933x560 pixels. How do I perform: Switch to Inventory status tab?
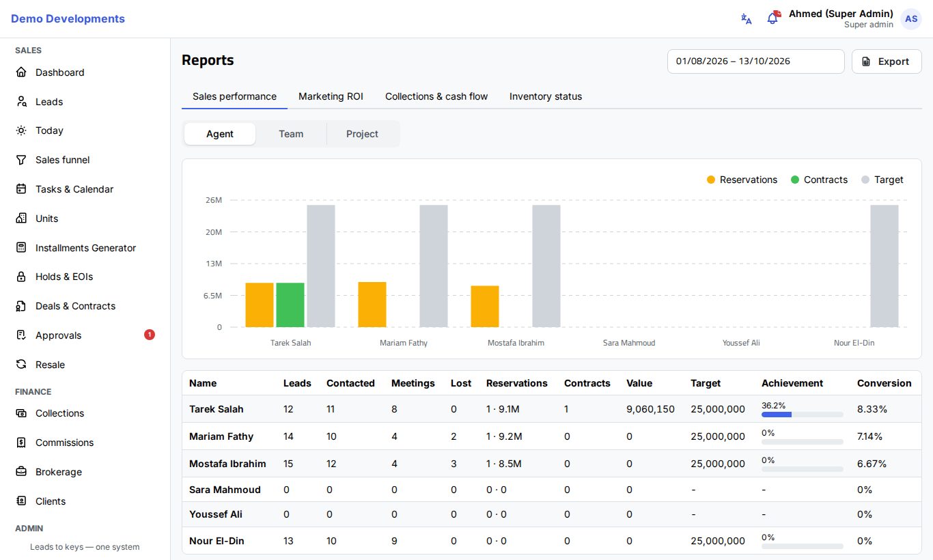click(546, 96)
